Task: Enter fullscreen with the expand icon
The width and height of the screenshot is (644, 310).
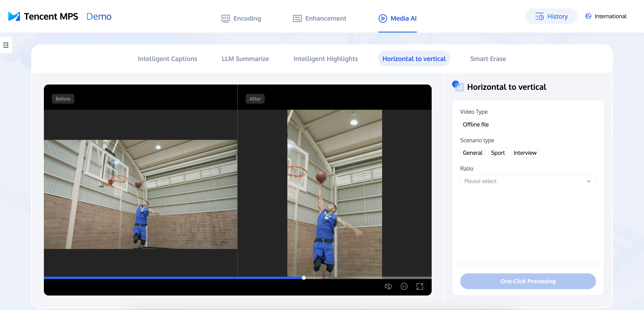Action: [x=420, y=286]
